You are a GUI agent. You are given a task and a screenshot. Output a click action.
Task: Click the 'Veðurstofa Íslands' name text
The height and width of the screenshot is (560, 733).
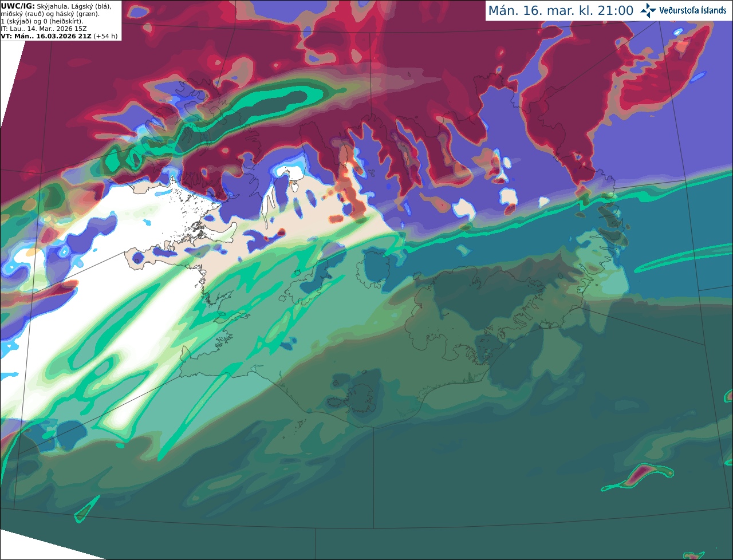tap(693, 10)
